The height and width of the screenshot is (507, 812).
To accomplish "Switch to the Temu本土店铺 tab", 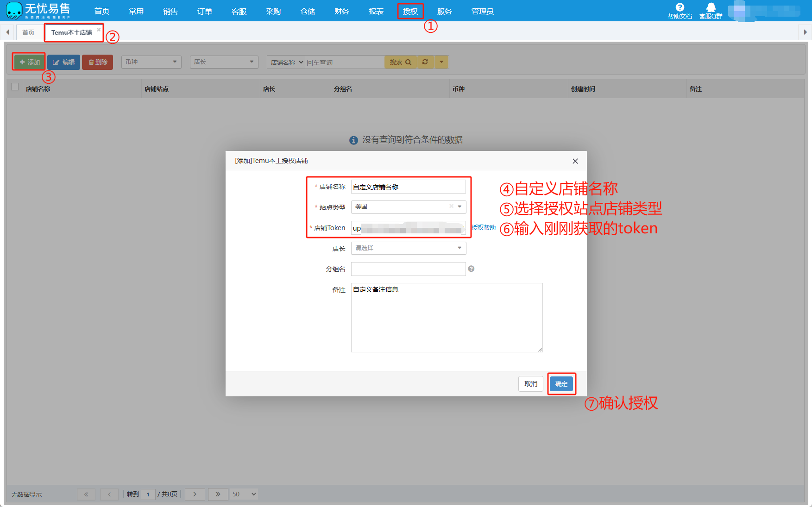I will point(71,32).
